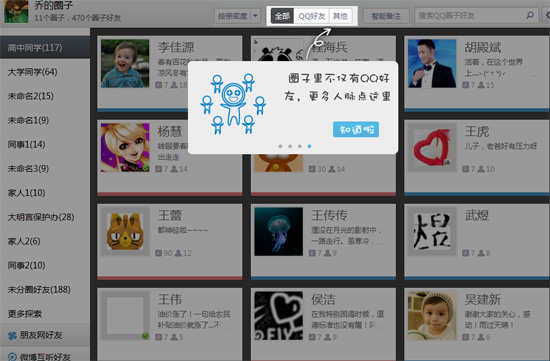The width and height of the screenshot is (550, 361).
Task: Click the common friends icon on 吴建新's card
Action: [481, 337]
